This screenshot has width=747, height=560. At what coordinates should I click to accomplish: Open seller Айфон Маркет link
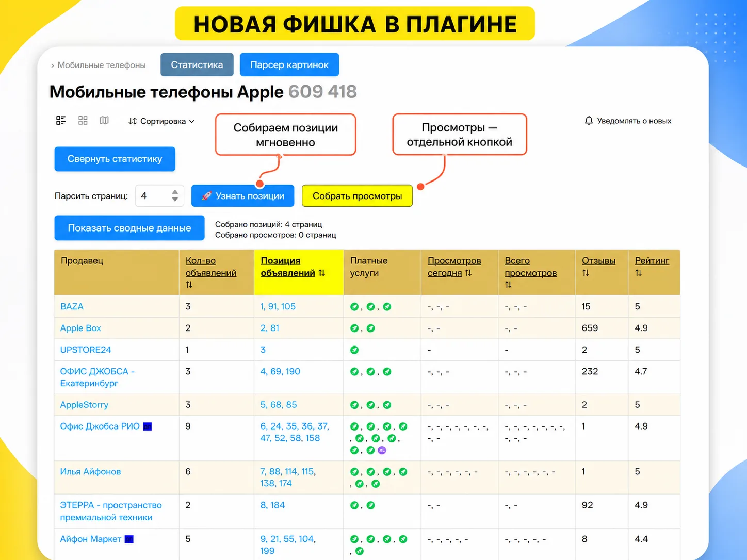tap(91, 539)
